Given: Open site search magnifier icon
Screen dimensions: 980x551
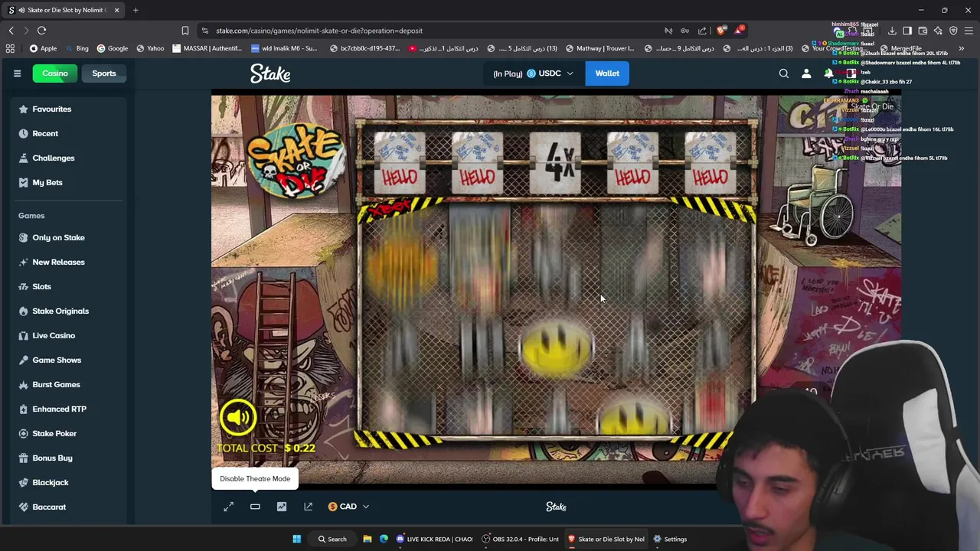Looking at the screenshot, I should pos(784,73).
